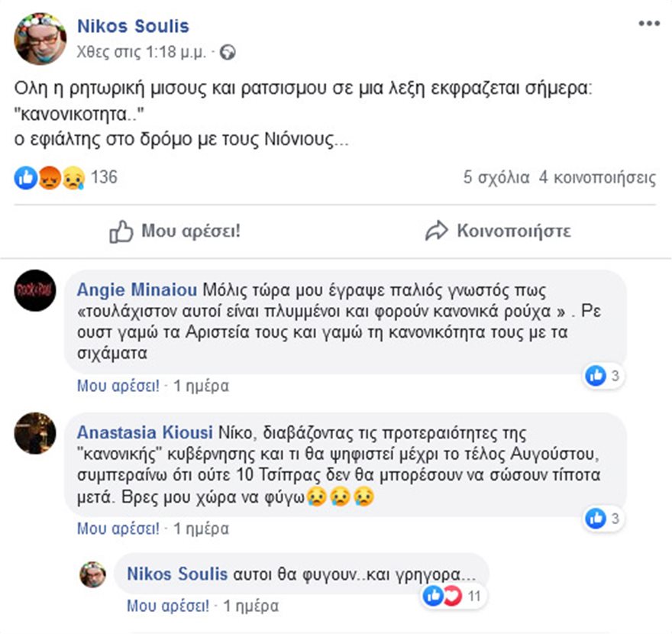Open Nikos Soulis post author avatar
This screenshot has width=672, height=634.
(x=40, y=38)
